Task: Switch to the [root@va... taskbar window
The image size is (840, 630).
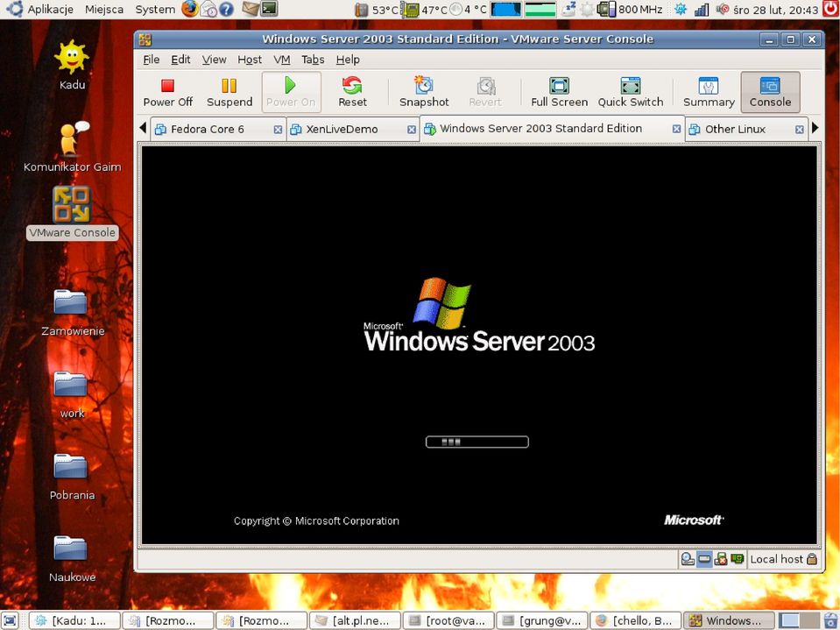Action: pyautogui.click(x=448, y=620)
